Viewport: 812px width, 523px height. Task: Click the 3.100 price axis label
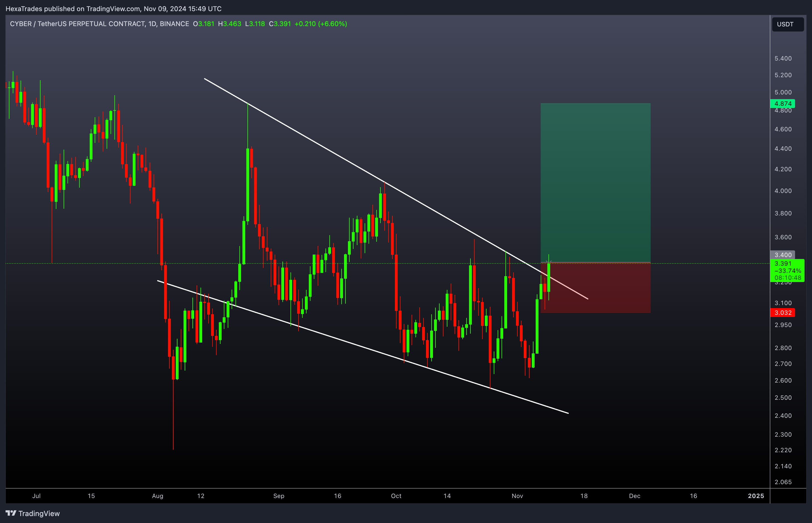tap(783, 303)
